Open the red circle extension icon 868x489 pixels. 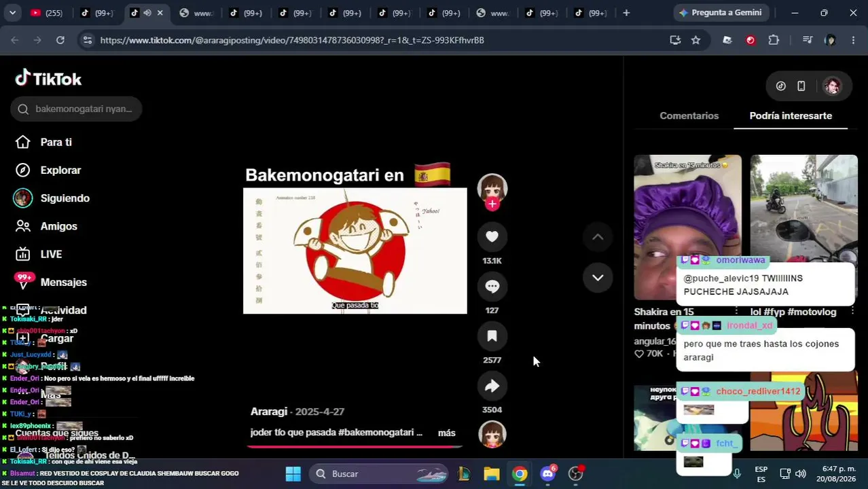pos(751,40)
